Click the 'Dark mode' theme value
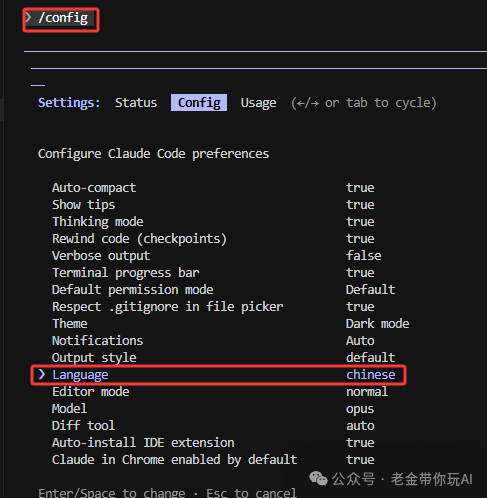Image resolution: width=487 pixels, height=498 pixels. tap(378, 324)
